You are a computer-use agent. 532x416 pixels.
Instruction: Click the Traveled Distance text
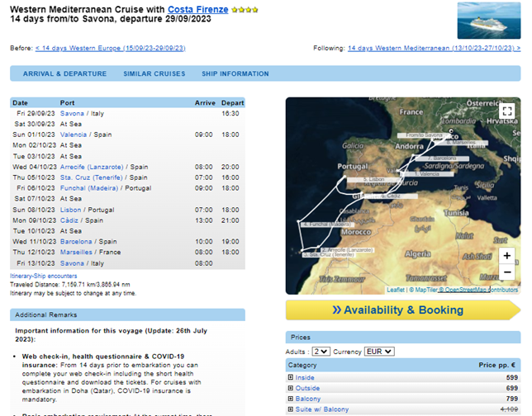tap(70, 285)
